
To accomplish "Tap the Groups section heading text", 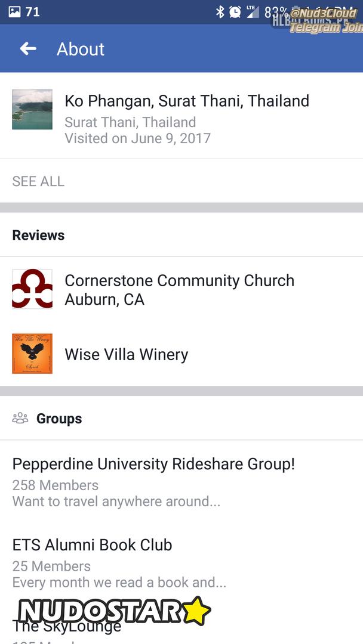I will [x=59, y=419].
